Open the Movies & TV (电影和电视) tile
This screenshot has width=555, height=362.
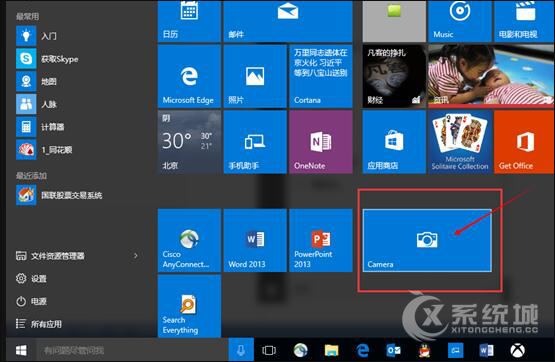[524, 21]
